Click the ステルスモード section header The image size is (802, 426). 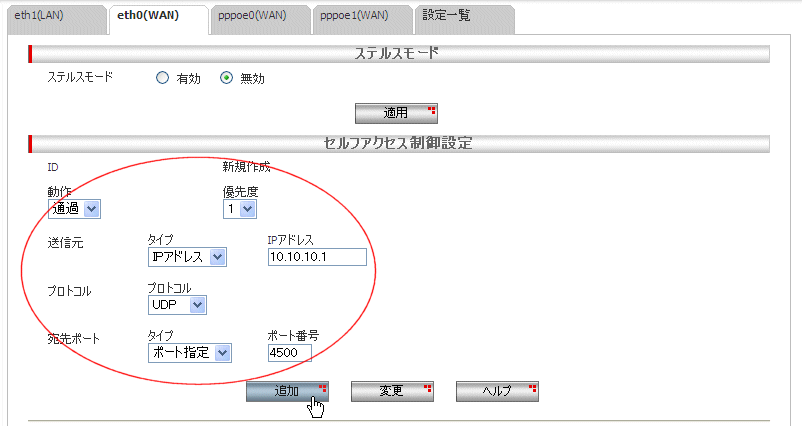pos(399,54)
